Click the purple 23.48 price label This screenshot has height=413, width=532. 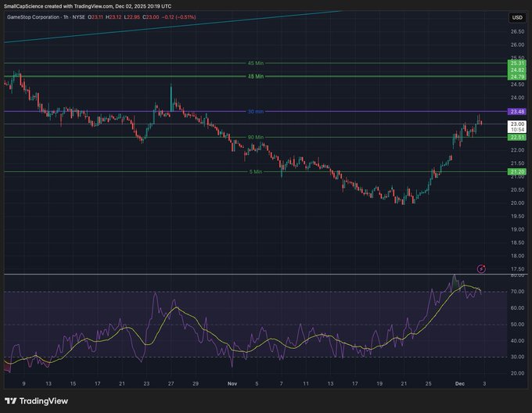coord(516,112)
